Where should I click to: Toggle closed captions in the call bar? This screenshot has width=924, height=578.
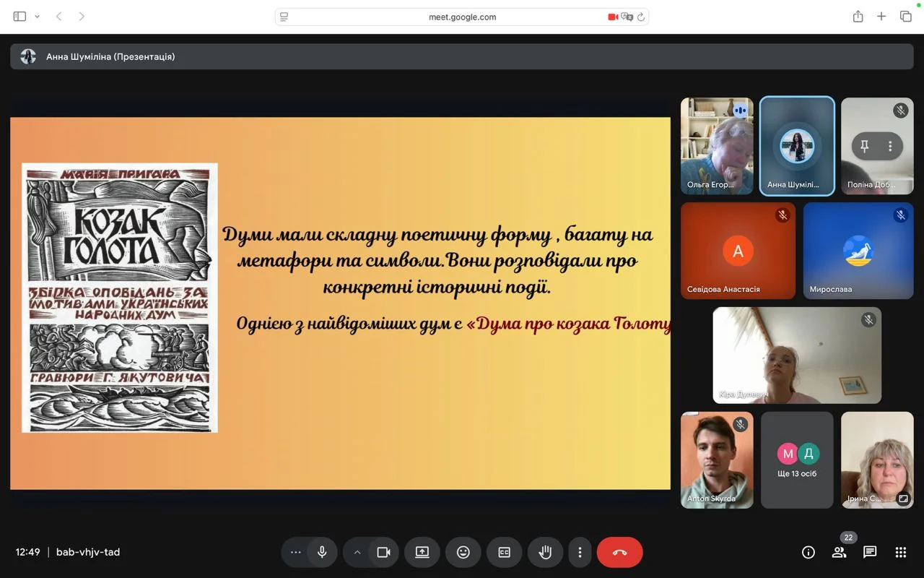504,552
